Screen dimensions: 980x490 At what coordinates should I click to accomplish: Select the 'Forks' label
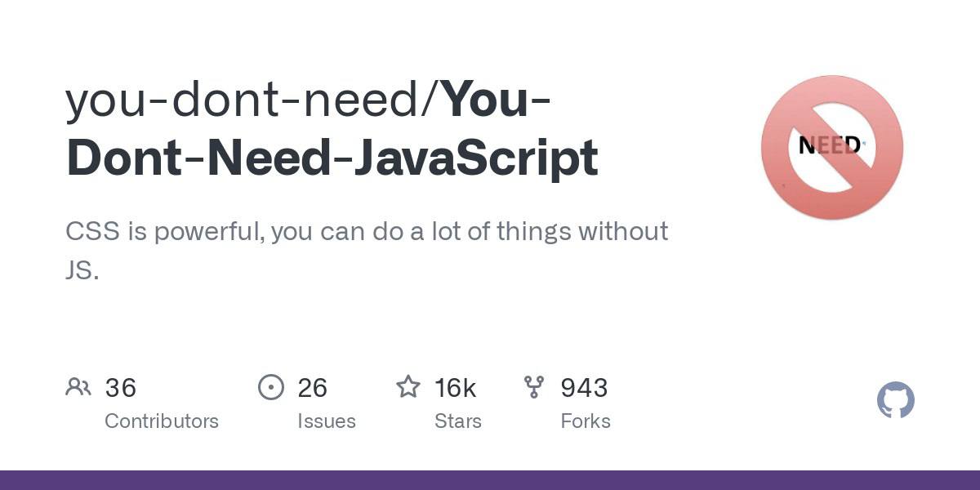(x=585, y=421)
